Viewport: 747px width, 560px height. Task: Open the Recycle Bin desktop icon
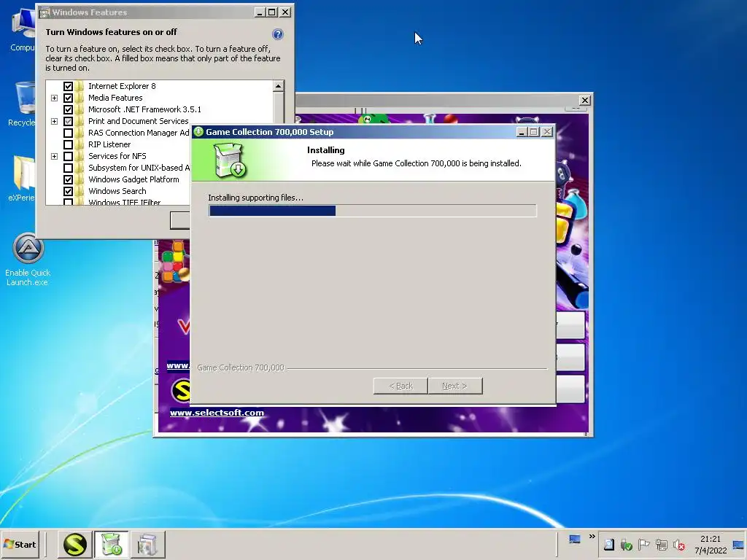23,104
